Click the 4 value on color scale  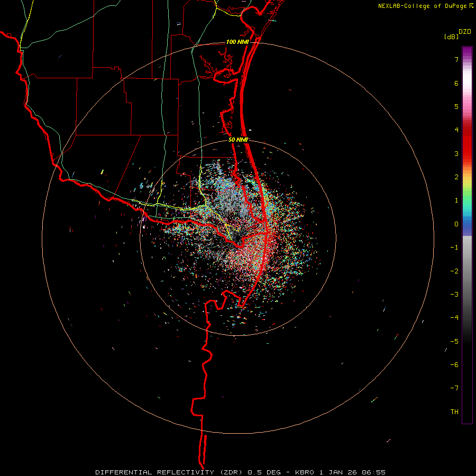pyautogui.click(x=456, y=130)
